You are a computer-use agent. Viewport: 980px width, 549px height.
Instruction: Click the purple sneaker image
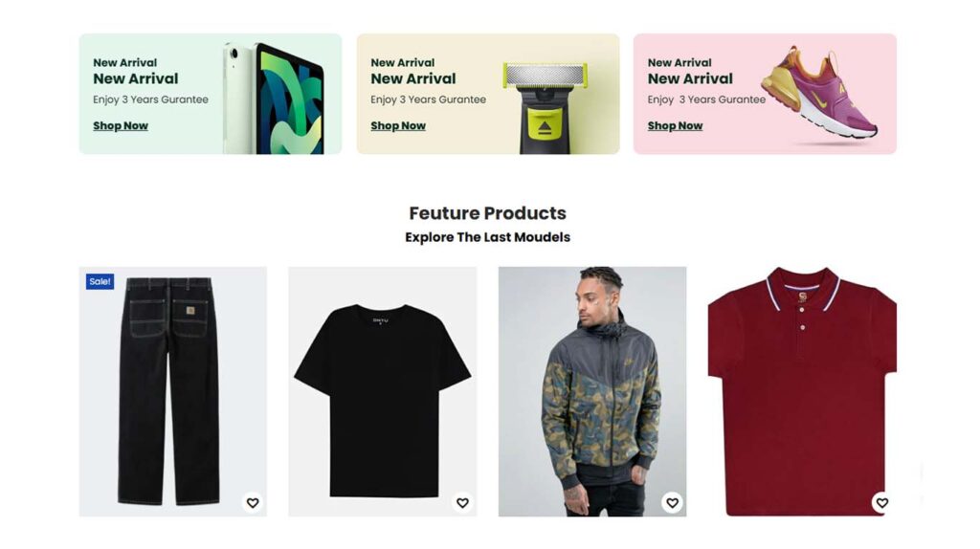pyautogui.click(x=819, y=94)
